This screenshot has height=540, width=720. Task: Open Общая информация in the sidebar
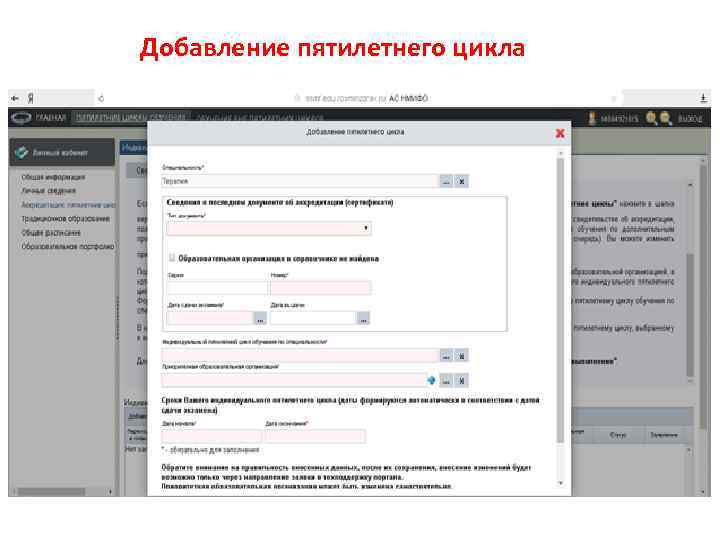[x=53, y=177]
